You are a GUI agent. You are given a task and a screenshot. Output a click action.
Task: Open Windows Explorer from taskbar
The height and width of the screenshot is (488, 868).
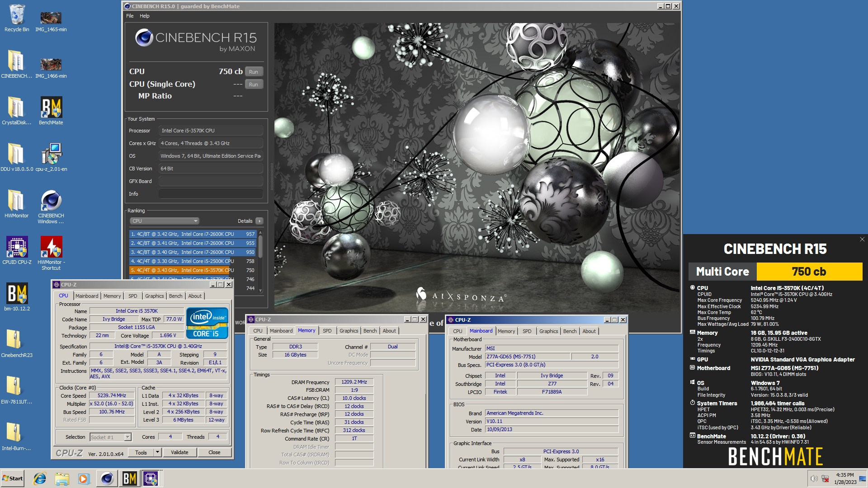tap(62, 479)
